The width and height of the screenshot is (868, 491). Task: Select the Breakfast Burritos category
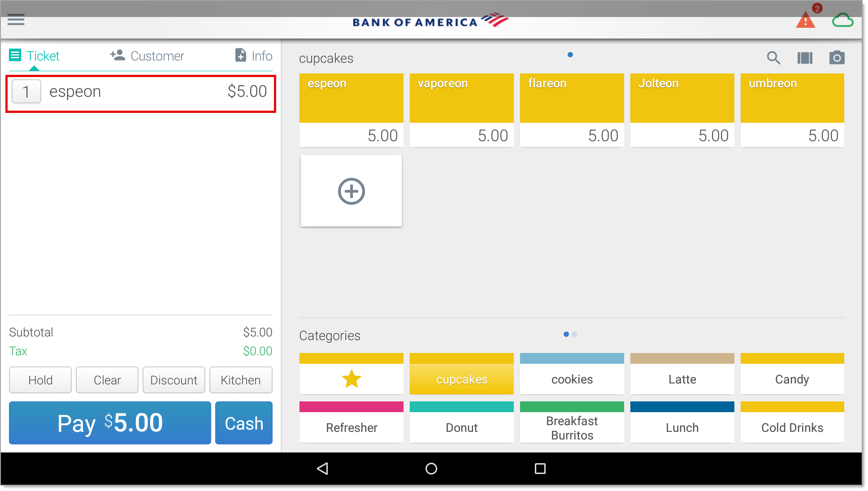coord(572,422)
